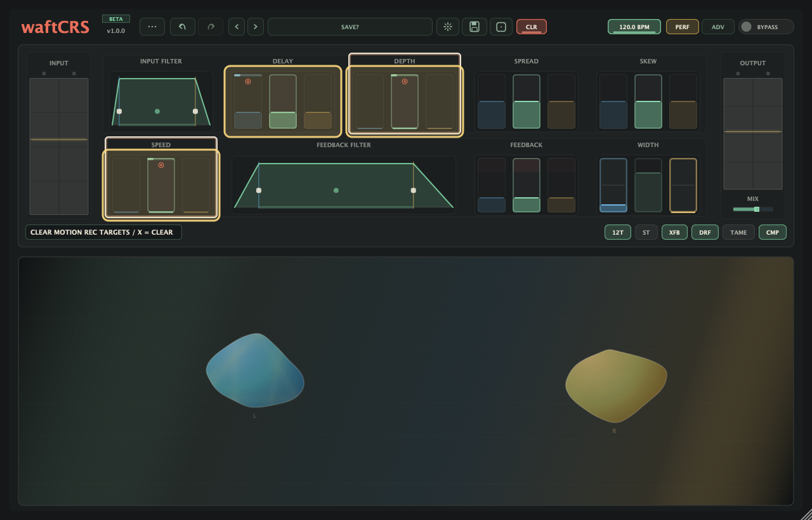
Task: Click the Input level meter
Action: pos(59,146)
